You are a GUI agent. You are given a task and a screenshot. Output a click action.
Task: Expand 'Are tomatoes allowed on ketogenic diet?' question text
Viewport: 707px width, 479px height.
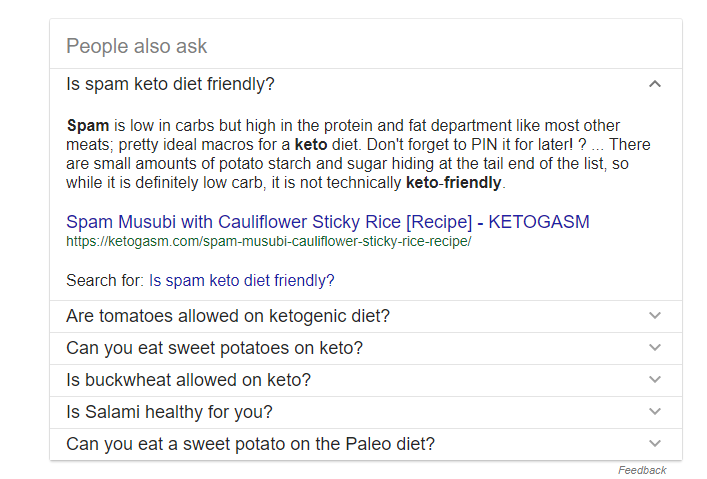click(x=228, y=316)
